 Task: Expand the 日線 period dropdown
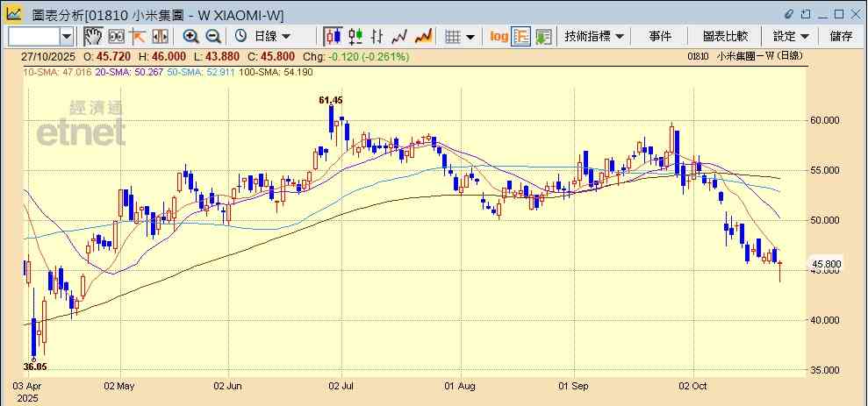point(272,36)
